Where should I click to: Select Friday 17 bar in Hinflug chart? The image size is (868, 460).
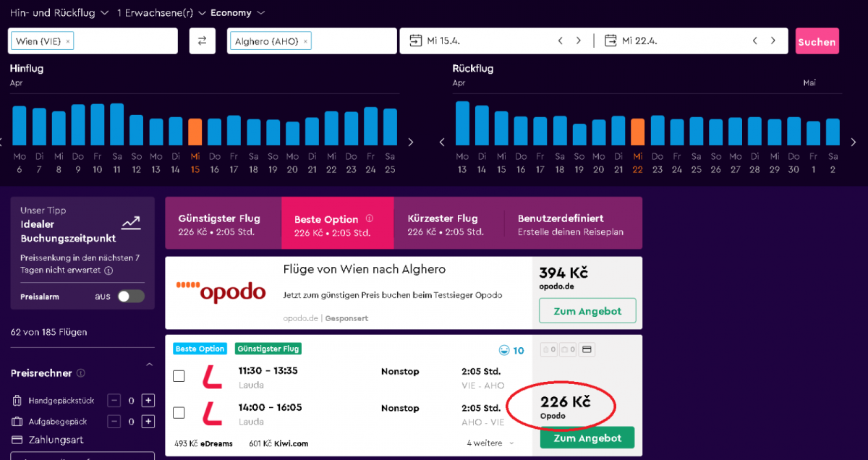point(234,131)
